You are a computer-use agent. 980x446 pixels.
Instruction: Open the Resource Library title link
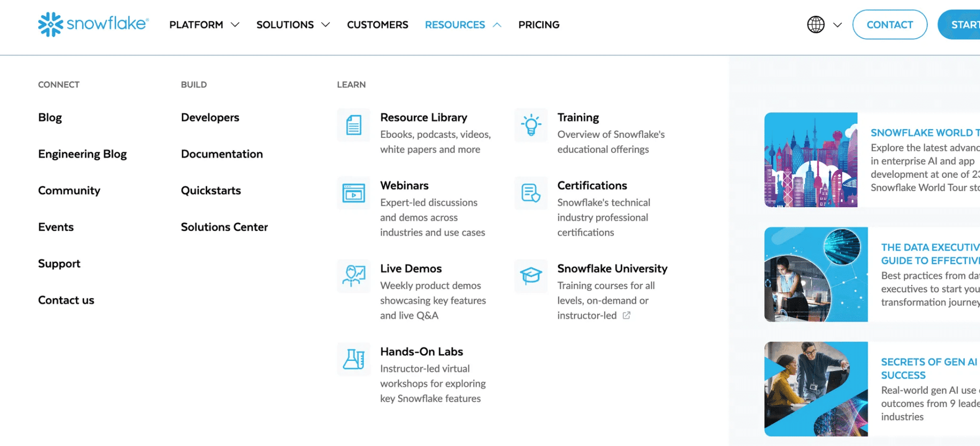pos(424,117)
